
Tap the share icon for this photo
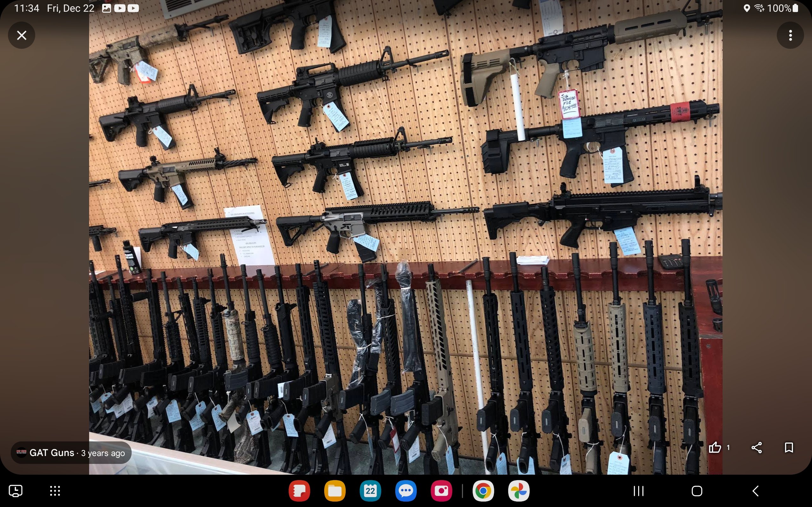click(756, 447)
